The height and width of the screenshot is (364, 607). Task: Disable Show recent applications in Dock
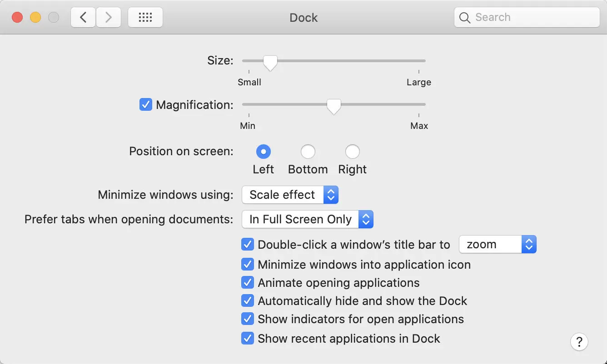248,338
